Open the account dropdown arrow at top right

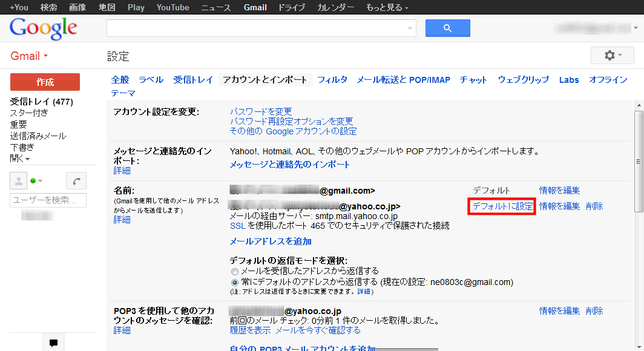[636, 28]
